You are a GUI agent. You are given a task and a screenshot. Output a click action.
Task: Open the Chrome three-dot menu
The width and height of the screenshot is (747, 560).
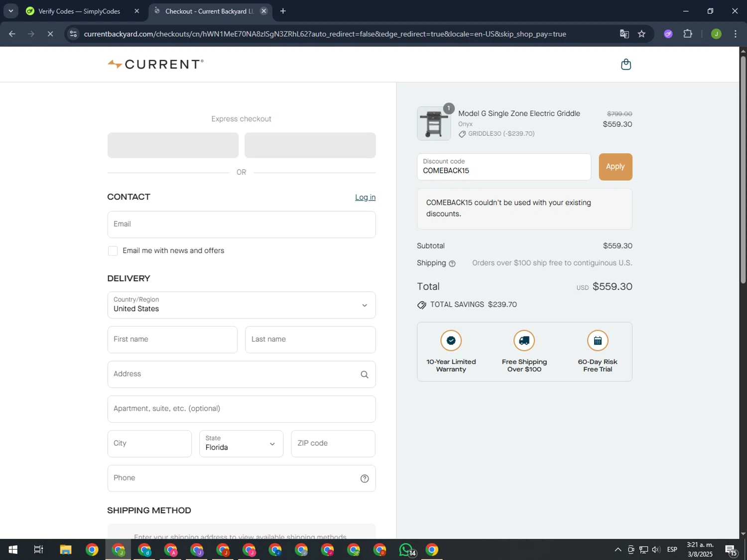click(x=736, y=34)
